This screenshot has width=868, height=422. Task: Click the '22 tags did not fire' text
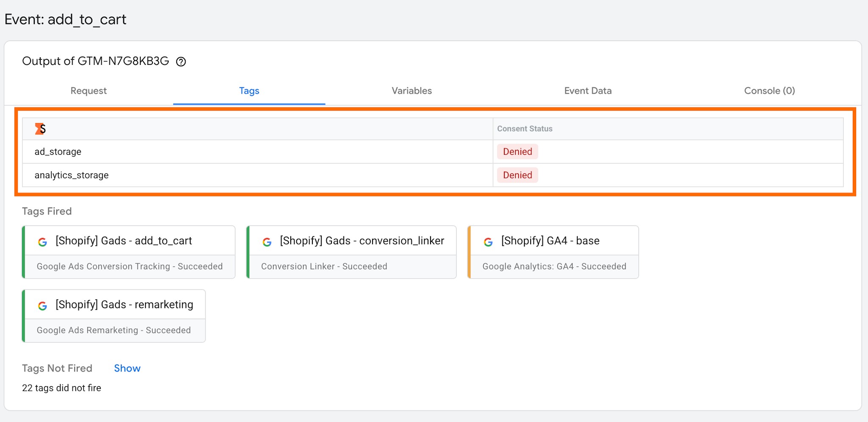pos(61,388)
